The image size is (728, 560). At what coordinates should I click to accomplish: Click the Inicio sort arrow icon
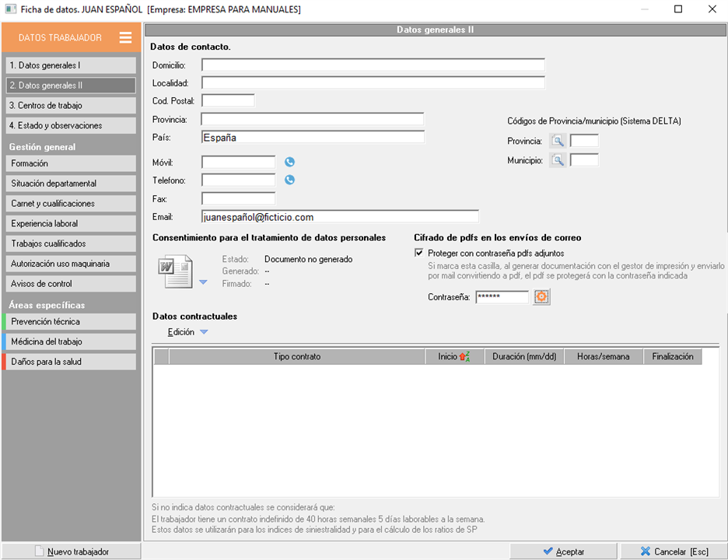pos(464,356)
